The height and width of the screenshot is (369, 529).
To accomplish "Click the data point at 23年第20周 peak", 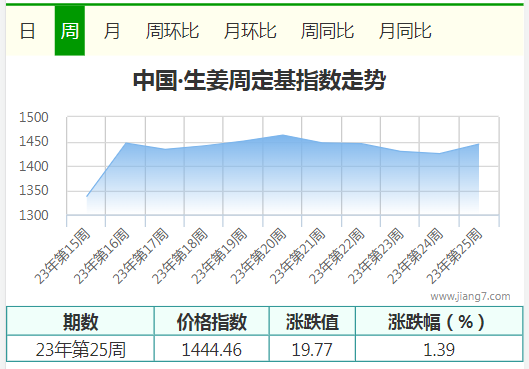I will [283, 135].
